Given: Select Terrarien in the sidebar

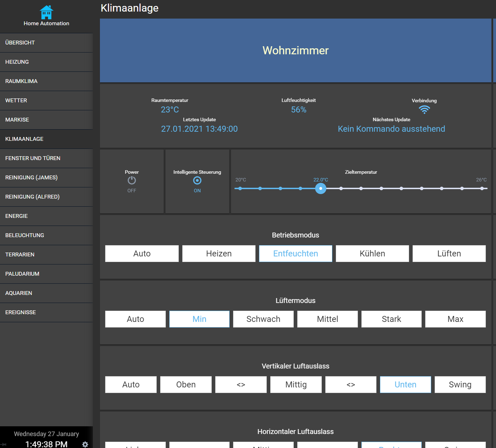Looking at the screenshot, I should click(x=46, y=255).
